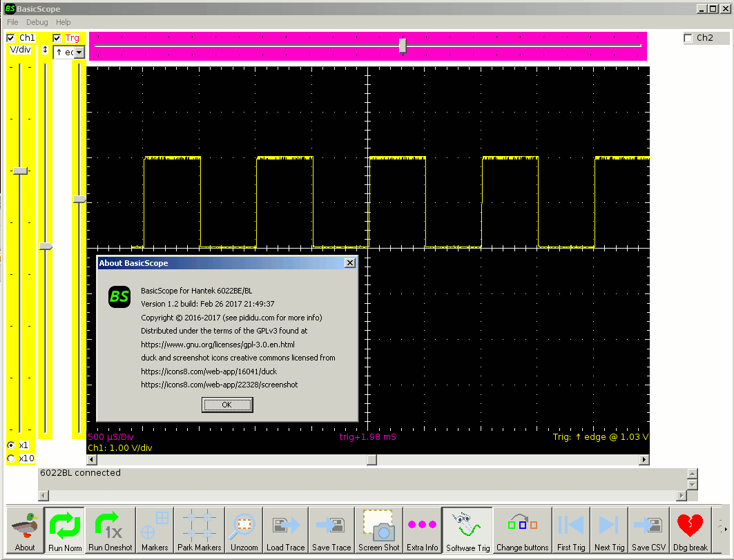Open the File menu
This screenshot has width=734, height=560.
12,22
